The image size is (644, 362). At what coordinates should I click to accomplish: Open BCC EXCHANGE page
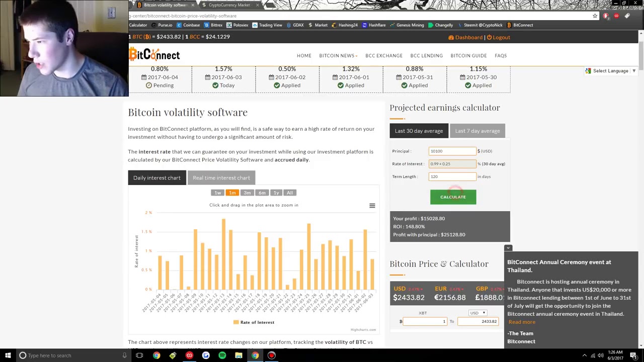(384, 56)
